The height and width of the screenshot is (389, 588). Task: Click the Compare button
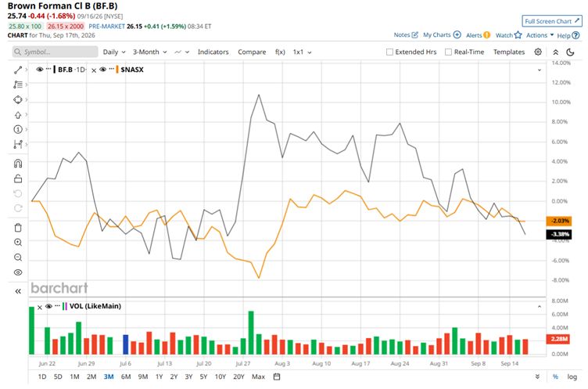[x=252, y=52]
